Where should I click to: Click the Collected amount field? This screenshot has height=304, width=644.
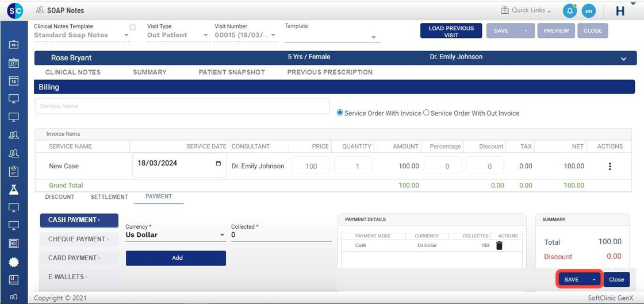[x=281, y=235]
